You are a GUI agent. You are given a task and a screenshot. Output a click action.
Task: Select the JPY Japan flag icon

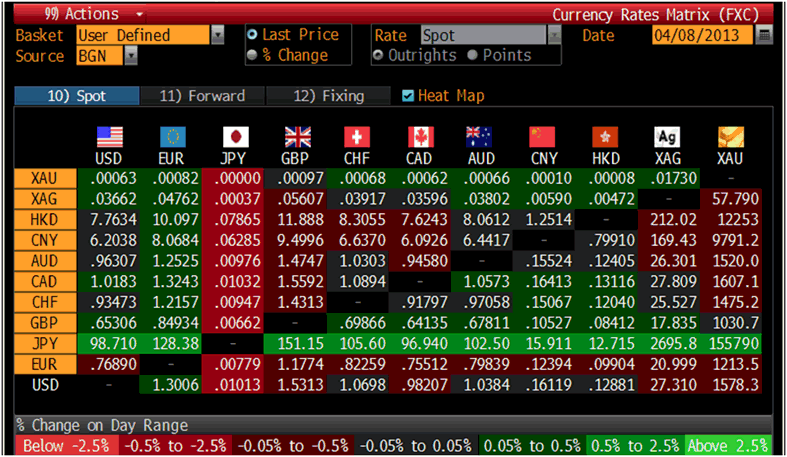[x=233, y=137]
